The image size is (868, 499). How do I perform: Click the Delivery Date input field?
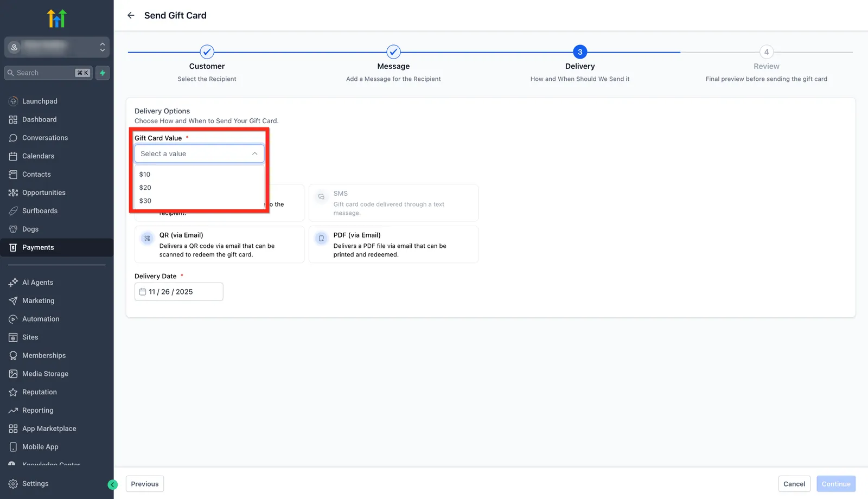click(x=178, y=292)
